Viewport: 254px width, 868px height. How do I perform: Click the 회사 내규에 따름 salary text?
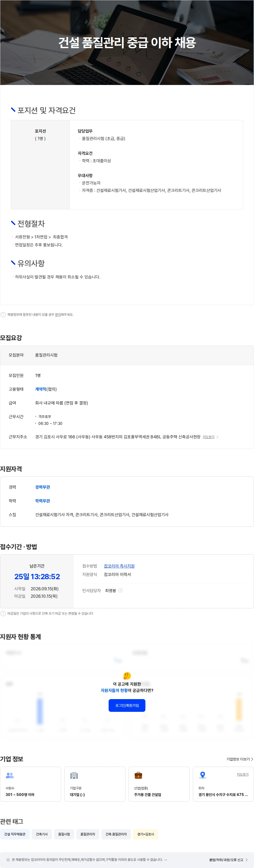pos(61,403)
